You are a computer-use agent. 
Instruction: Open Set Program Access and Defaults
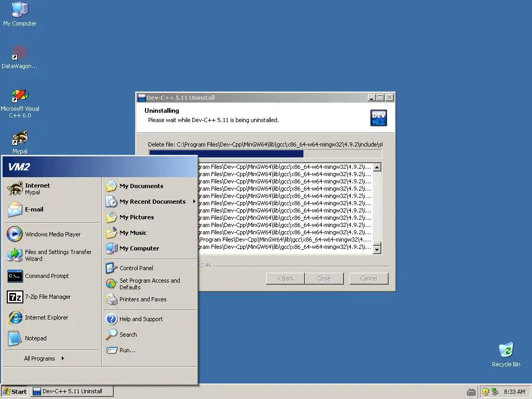coord(150,284)
